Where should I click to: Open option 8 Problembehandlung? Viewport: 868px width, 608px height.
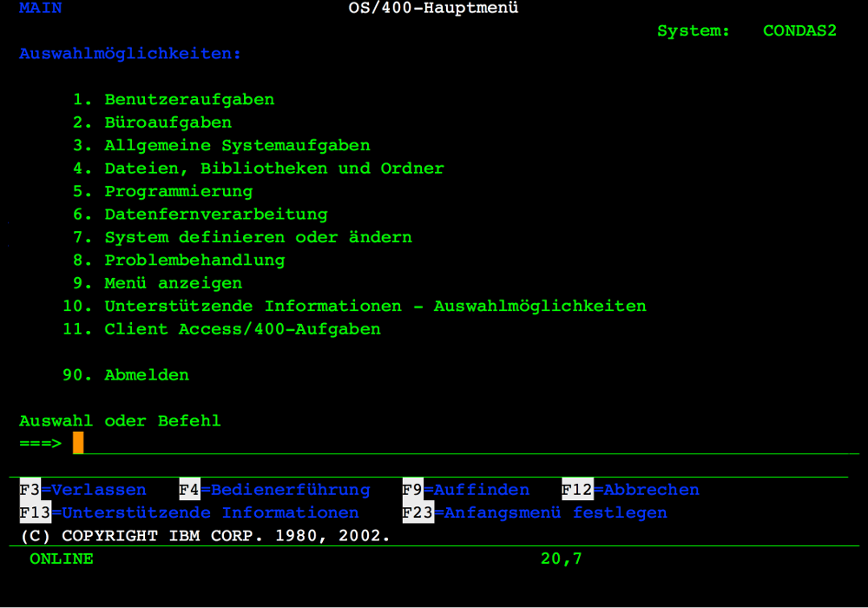pyautogui.click(x=180, y=261)
